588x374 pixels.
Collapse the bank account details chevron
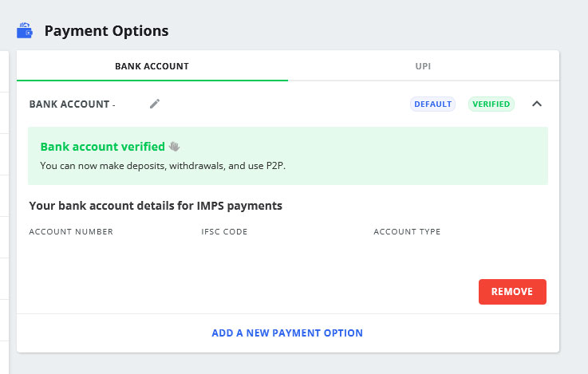(x=537, y=104)
